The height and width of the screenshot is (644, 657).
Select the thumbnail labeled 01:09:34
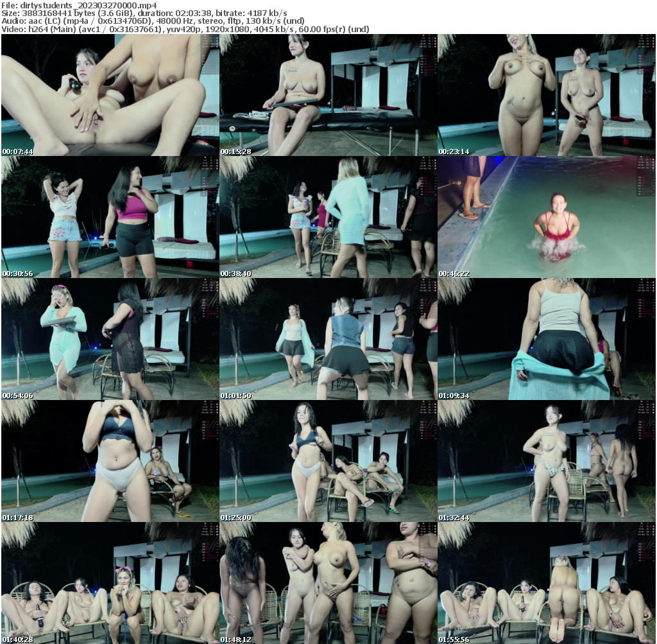click(x=546, y=339)
